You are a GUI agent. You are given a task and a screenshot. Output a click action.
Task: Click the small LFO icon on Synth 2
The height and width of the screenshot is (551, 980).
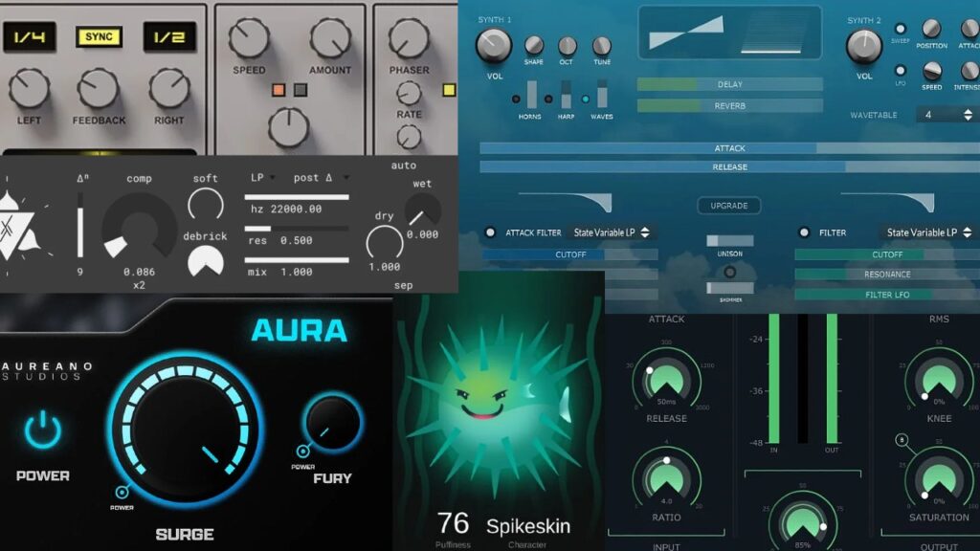[901, 69]
